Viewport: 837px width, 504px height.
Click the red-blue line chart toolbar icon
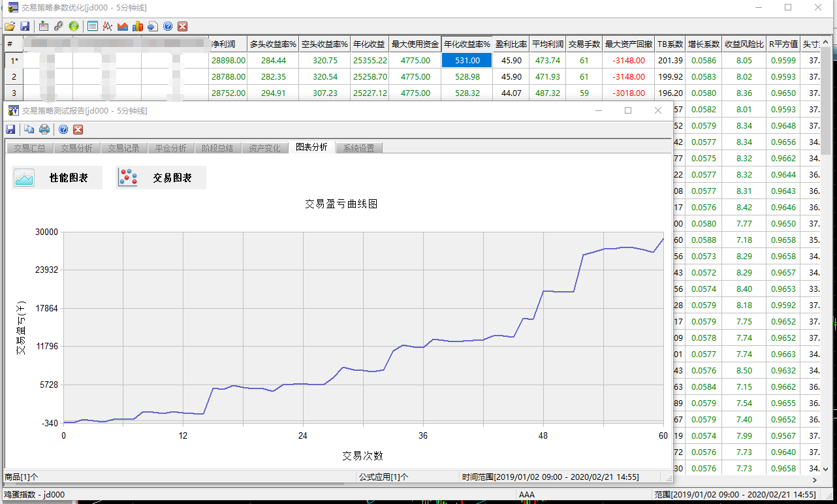(107, 26)
